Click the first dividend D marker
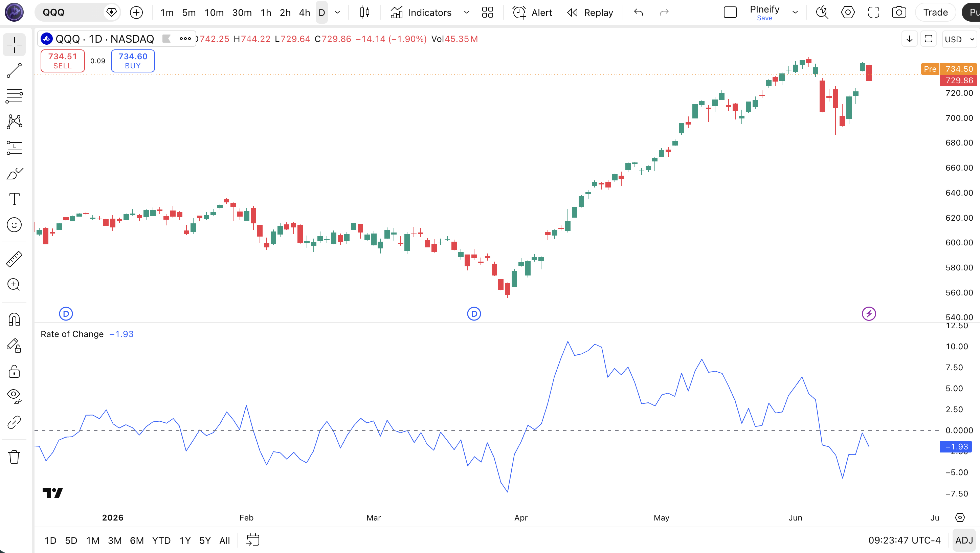The image size is (980, 553). pyautogui.click(x=66, y=314)
